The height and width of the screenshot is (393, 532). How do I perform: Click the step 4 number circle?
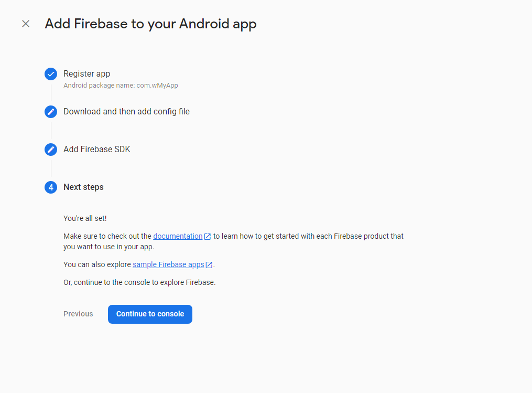pyautogui.click(x=51, y=187)
